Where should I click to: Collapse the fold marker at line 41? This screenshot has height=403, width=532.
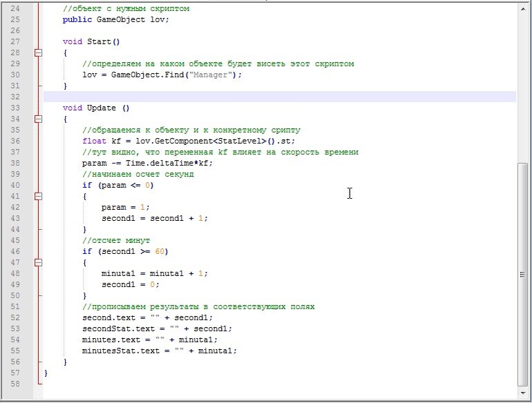(x=38, y=196)
